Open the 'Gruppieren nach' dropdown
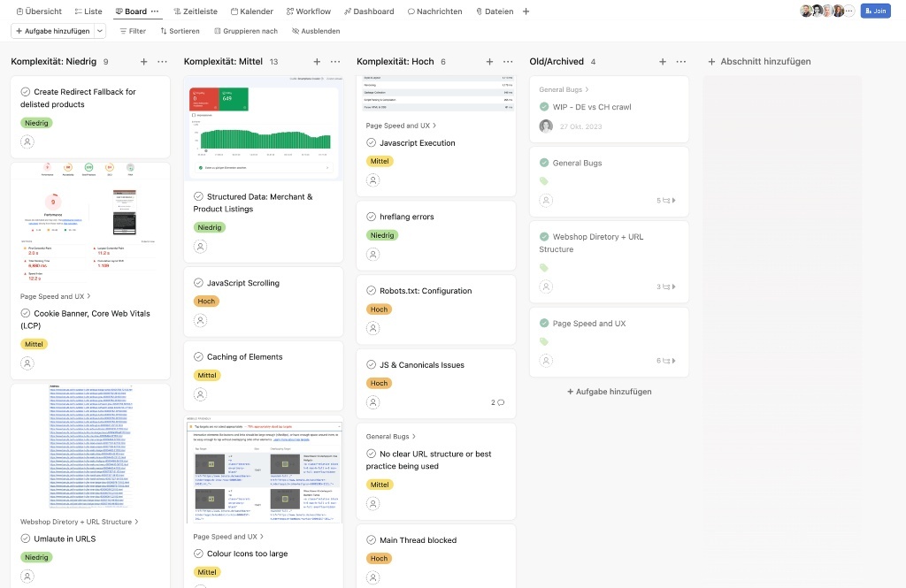 pyautogui.click(x=244, y=29)
